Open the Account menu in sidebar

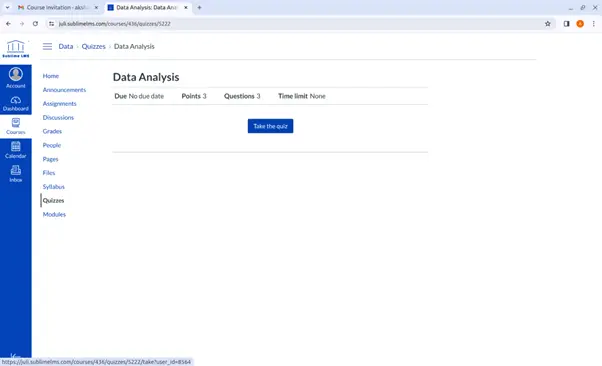(x=16, y=78)
